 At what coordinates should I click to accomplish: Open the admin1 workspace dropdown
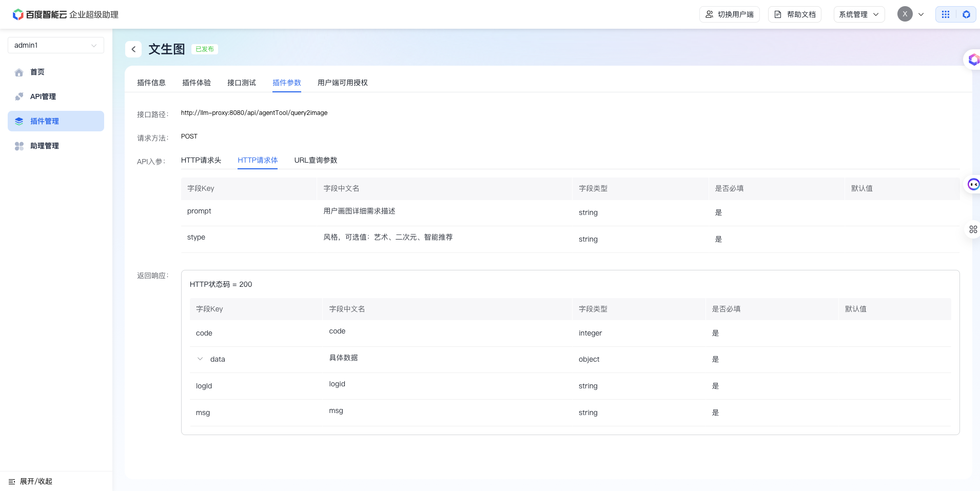(56, 45)
